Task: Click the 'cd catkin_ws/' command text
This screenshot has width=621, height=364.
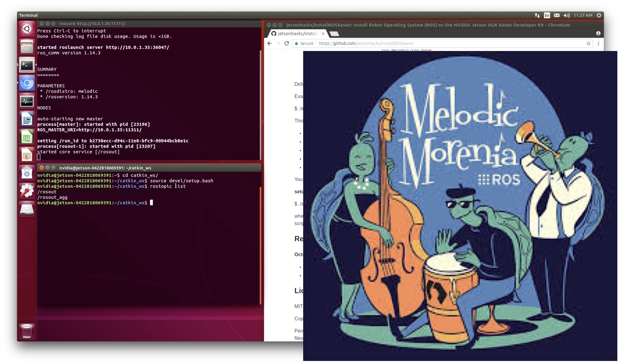Action: [x=140, y=175]
